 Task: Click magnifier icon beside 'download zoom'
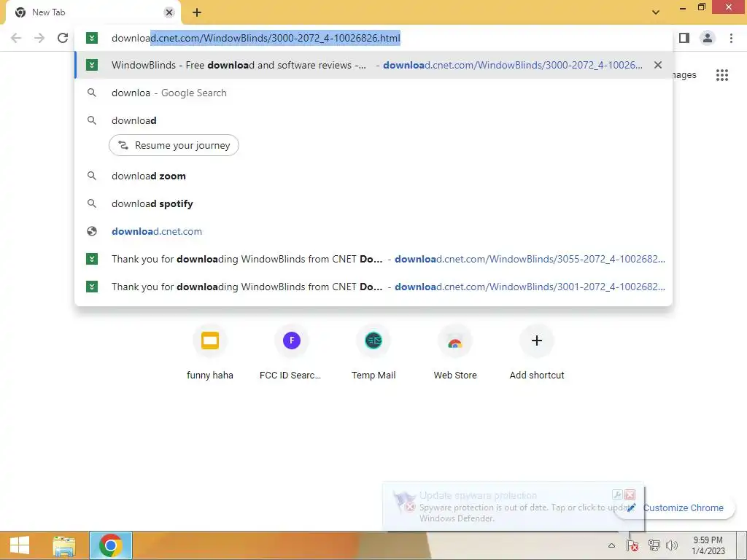point(92,176)
